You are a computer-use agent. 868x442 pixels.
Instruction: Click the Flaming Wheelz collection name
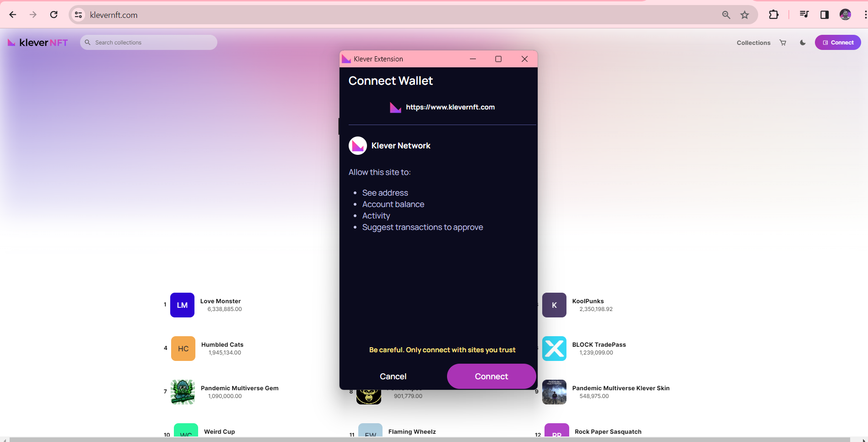tap(412, 432)
